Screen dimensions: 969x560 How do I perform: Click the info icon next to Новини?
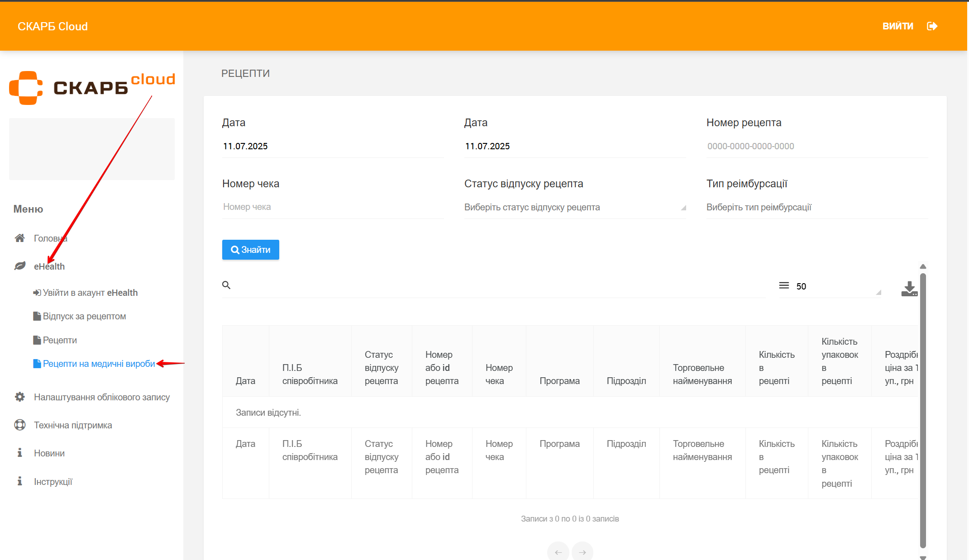[19, 453]
